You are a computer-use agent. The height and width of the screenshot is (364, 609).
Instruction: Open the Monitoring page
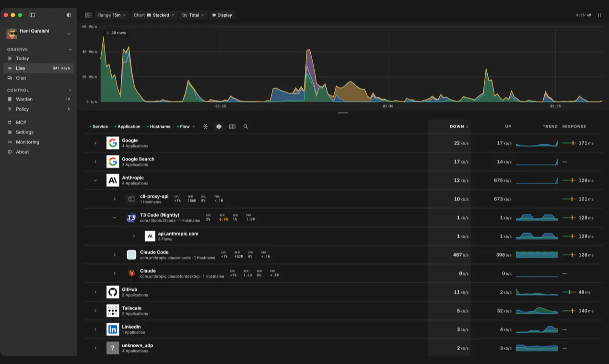click(38, 142)
